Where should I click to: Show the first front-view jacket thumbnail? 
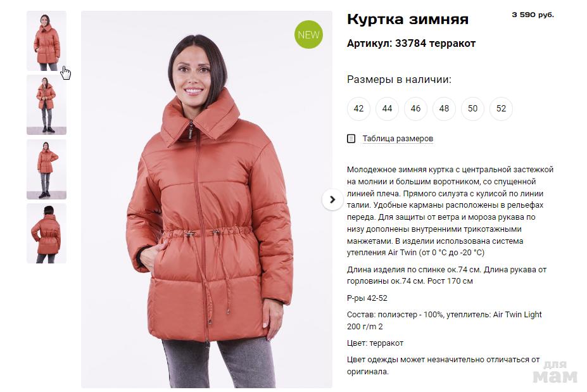(x=46, y=41)
